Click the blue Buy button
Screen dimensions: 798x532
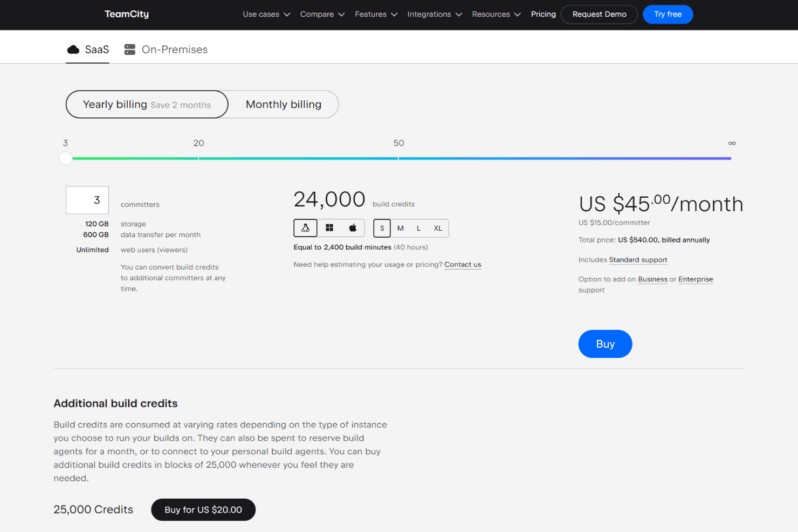point(605,344)
